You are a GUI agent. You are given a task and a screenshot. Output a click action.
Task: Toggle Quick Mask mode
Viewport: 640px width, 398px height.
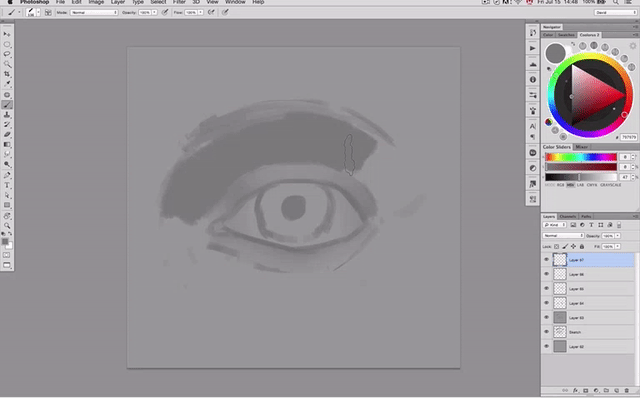coord(7,255)
